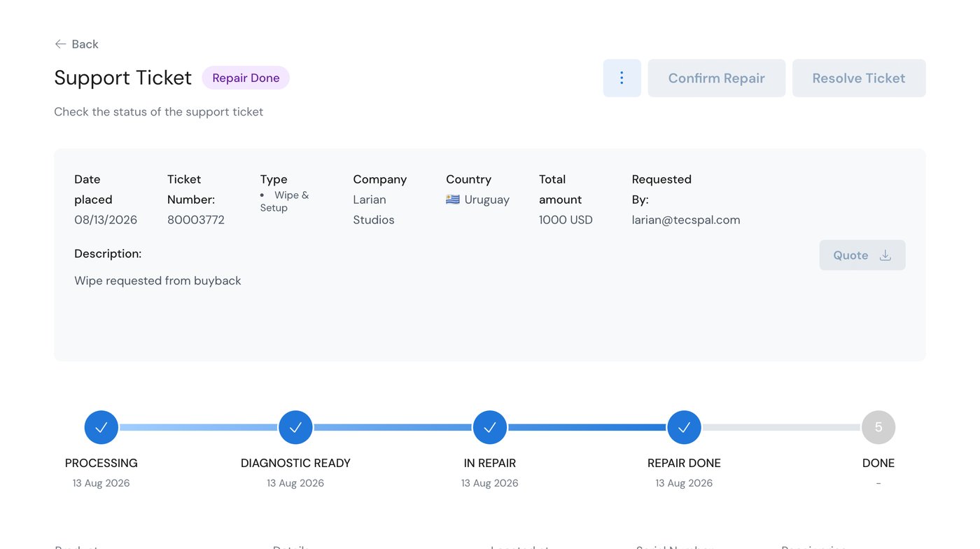
Task: Click the Repair Done status badge
Action: [246, 78]
